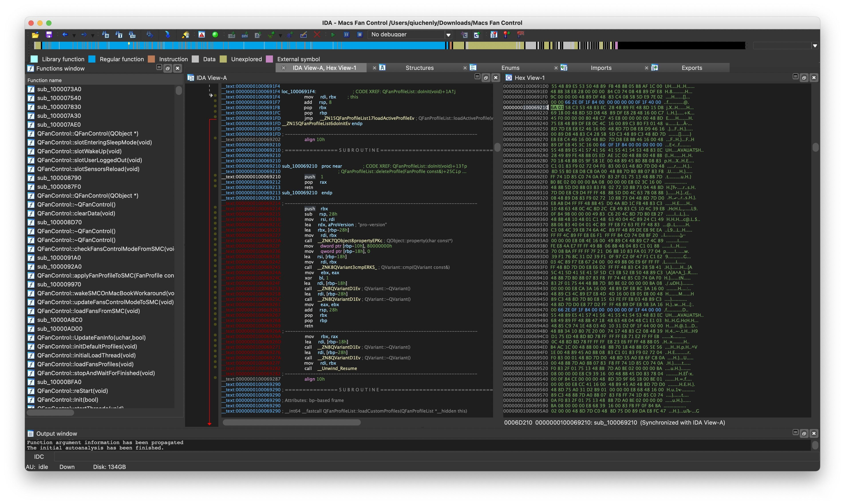Viewport: 845px width, 504px height.
Task: Click the IDA View-A horizontal scrollbar
Action: coord(291,422)
